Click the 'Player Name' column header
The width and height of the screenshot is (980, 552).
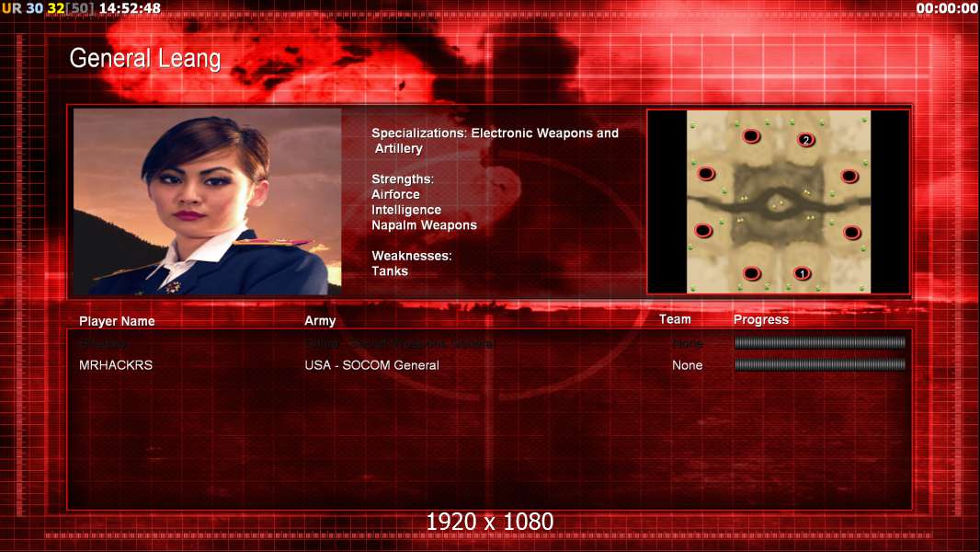coord(117,321)
